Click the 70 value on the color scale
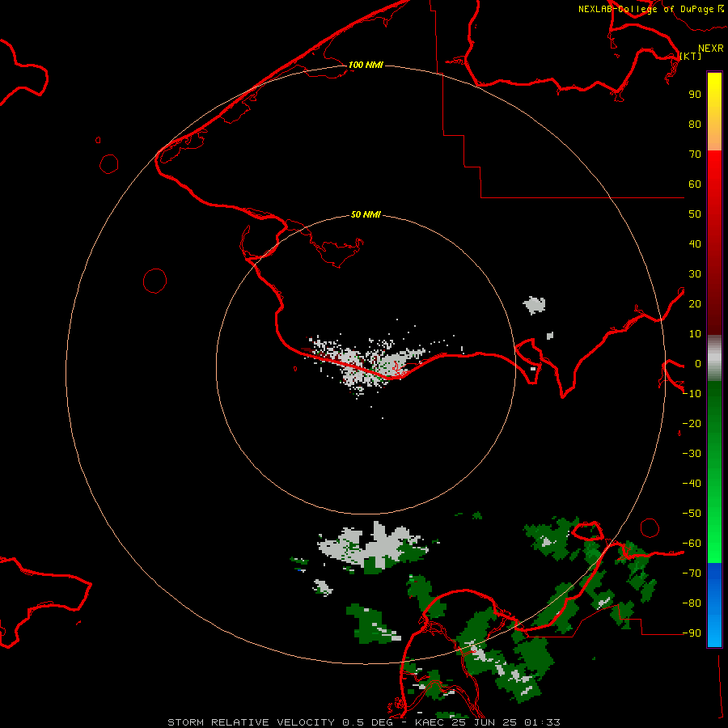Image resolution: width=728 pixels, height=728 pixels. pyautogui.click(x=695, y=154)
